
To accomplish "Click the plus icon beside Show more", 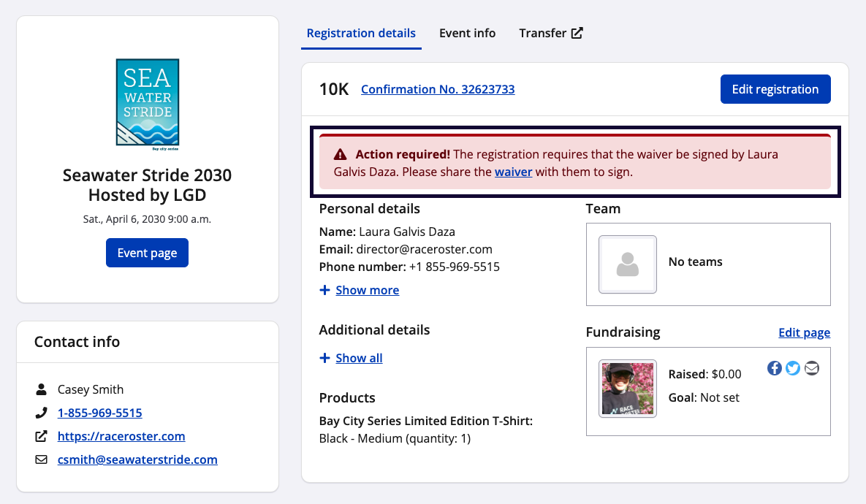I will [324, 291].
